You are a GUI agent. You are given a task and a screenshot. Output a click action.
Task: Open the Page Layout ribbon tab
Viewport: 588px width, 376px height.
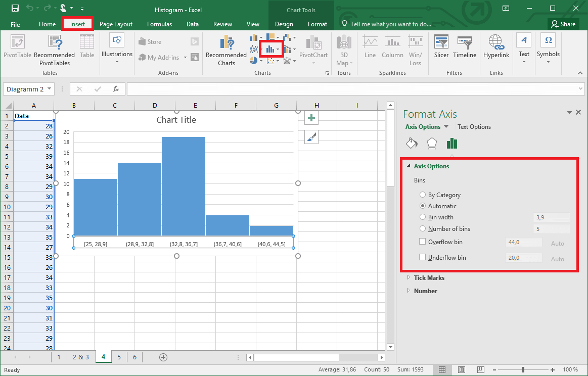[x=116, y=24]
